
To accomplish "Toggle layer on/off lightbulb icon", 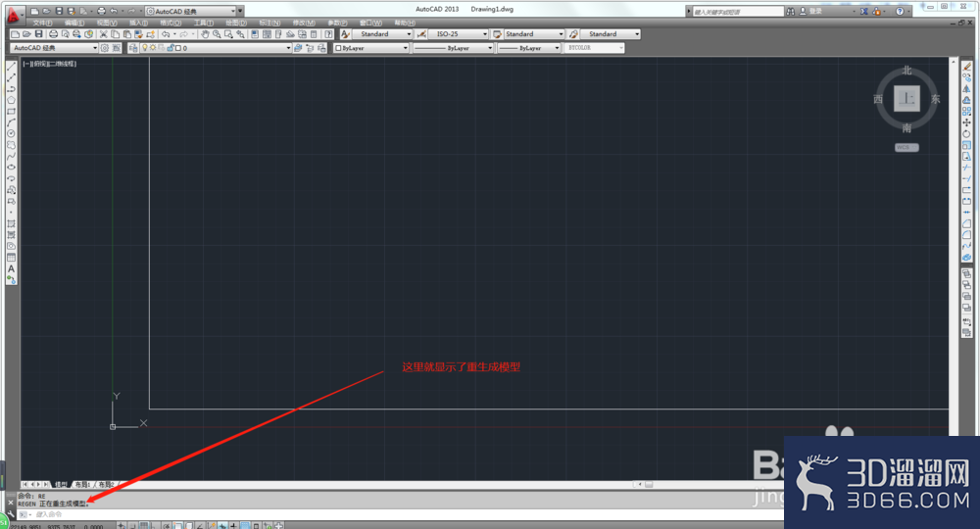I will pyautogui.click(x=145, y=48).
